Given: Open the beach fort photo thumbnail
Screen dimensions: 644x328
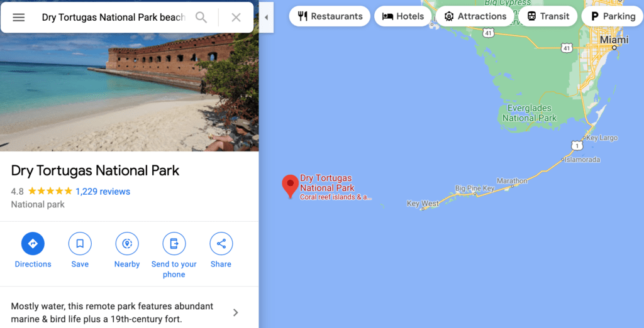Looking at the screenshot, I should coord(130,92).
